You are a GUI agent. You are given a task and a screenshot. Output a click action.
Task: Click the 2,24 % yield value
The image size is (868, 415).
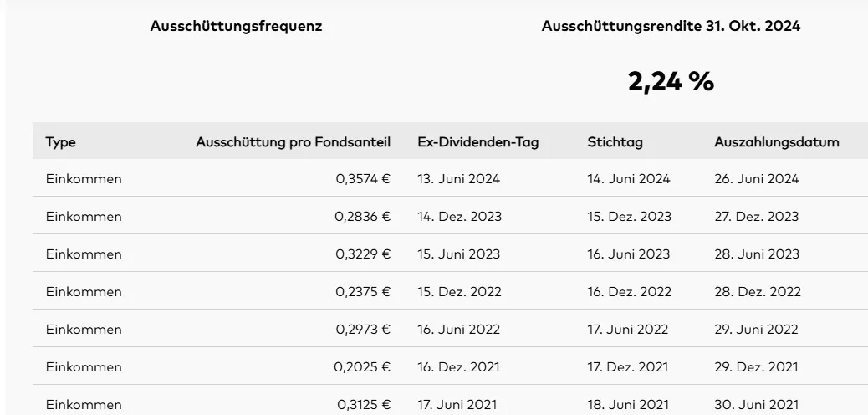pyautogui.click(x=671, y=82)
